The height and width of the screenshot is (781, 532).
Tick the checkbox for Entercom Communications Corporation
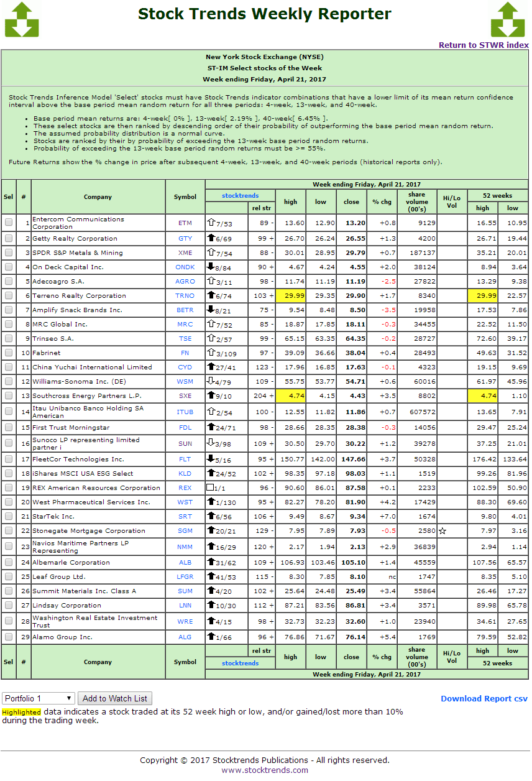9,223
